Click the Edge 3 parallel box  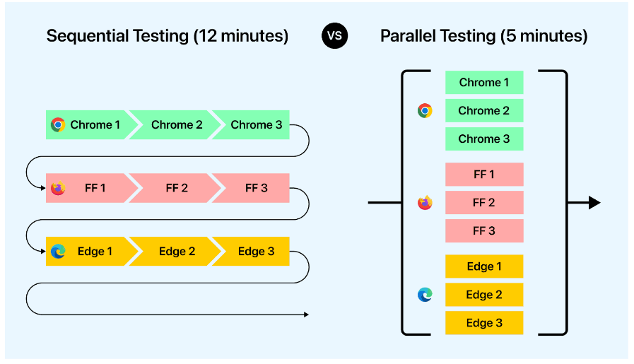[484, 323]
